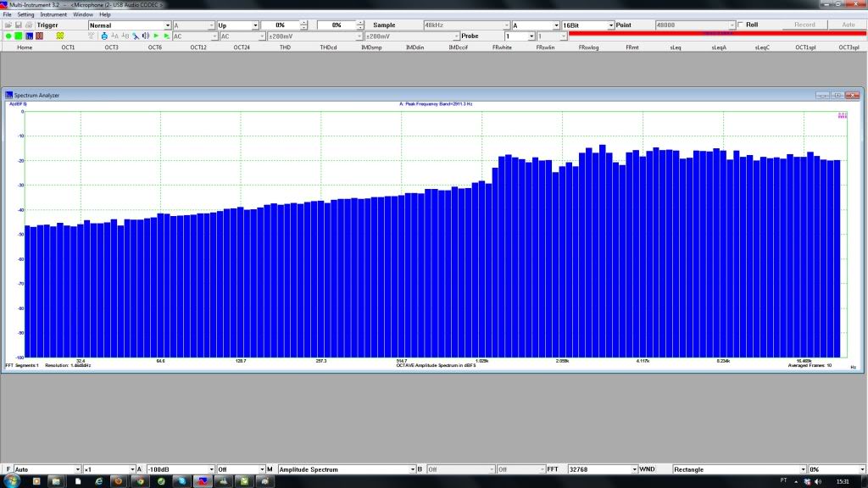868x488 pixels.
Task: Click the Averaged Frames: 10 status text
Action: [810, 366]
